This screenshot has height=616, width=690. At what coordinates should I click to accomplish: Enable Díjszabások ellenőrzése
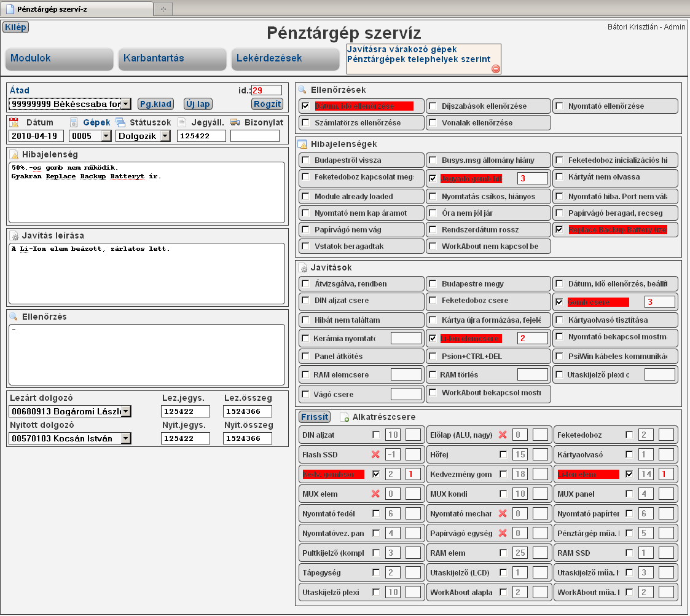point(433,106)
